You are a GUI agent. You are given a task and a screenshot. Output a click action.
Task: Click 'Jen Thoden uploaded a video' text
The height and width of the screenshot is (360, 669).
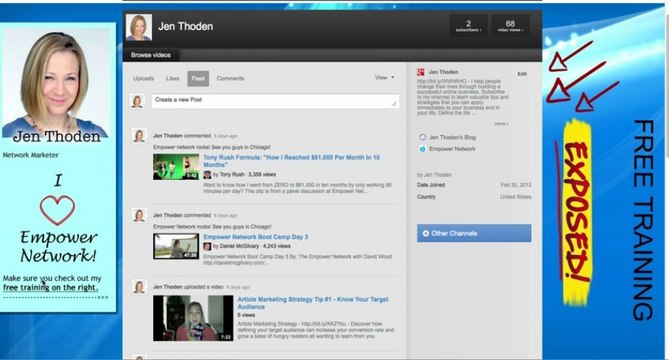point(188,287)
